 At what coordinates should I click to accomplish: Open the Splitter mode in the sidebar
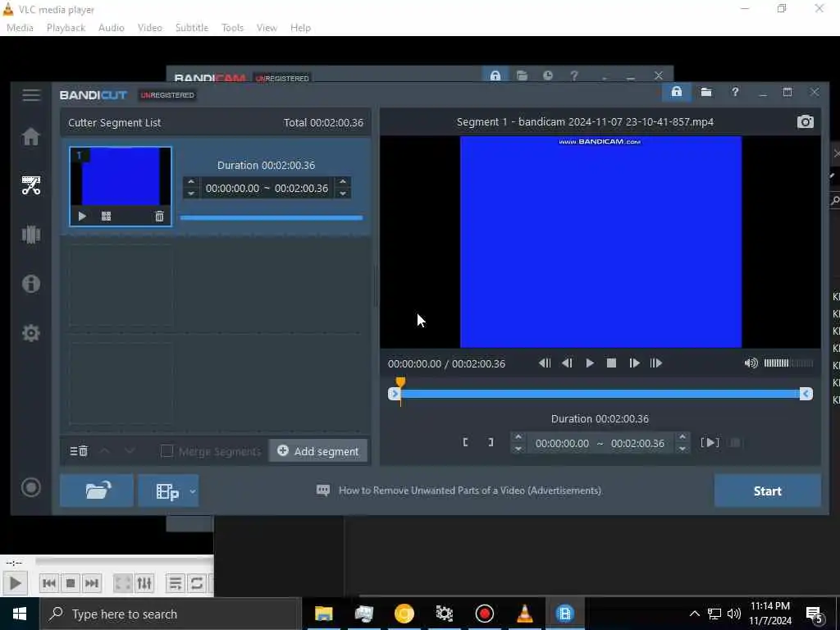pos(31,235)
